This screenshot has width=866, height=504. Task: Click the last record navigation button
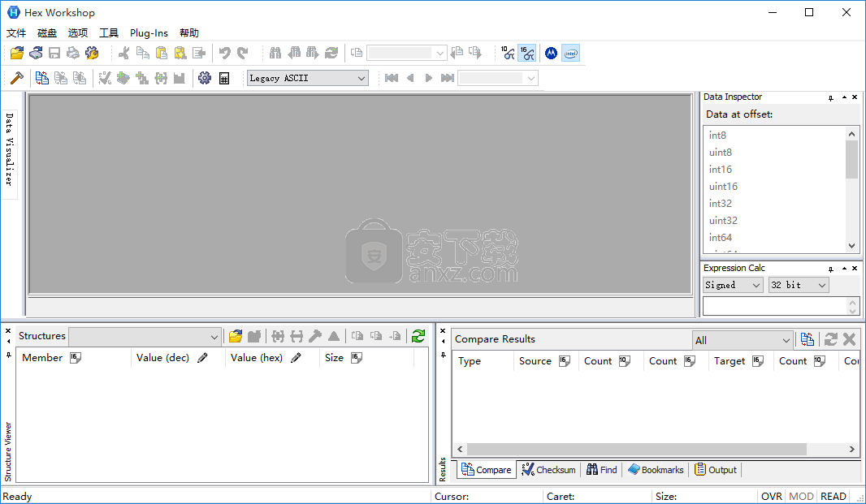click(x=448, y=78)
